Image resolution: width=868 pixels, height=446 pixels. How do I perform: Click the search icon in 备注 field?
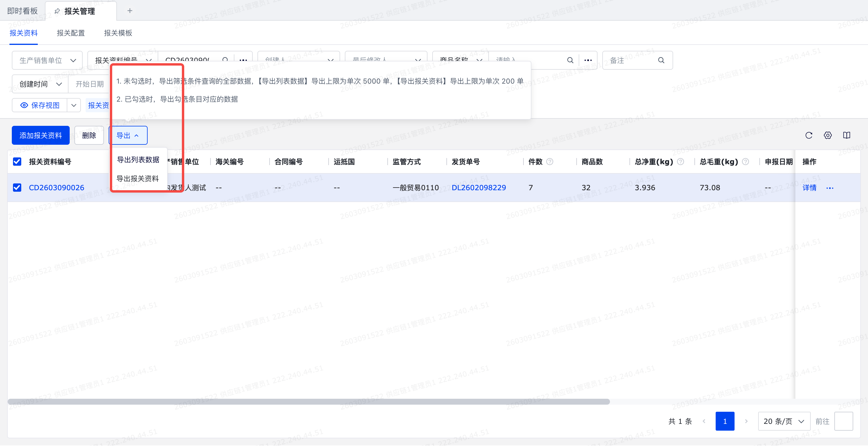(661, 60)
